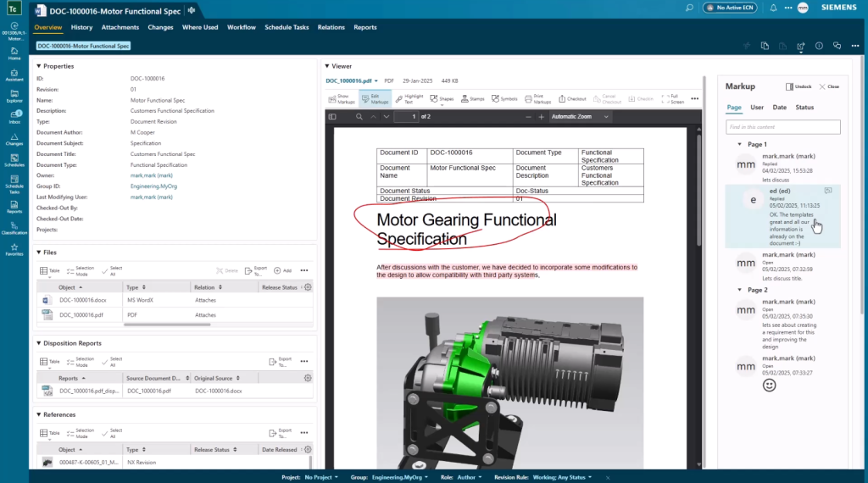Click the Find in this content field
The image size is (868, 483).
point(782,127)
